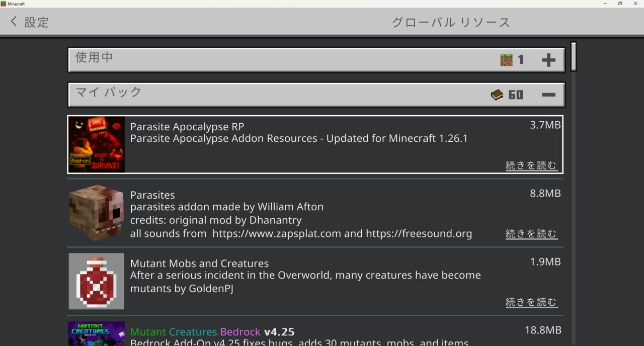
Task: Select the Mutant Creatures Bedrock thumbnail
Action: (97, 333)
